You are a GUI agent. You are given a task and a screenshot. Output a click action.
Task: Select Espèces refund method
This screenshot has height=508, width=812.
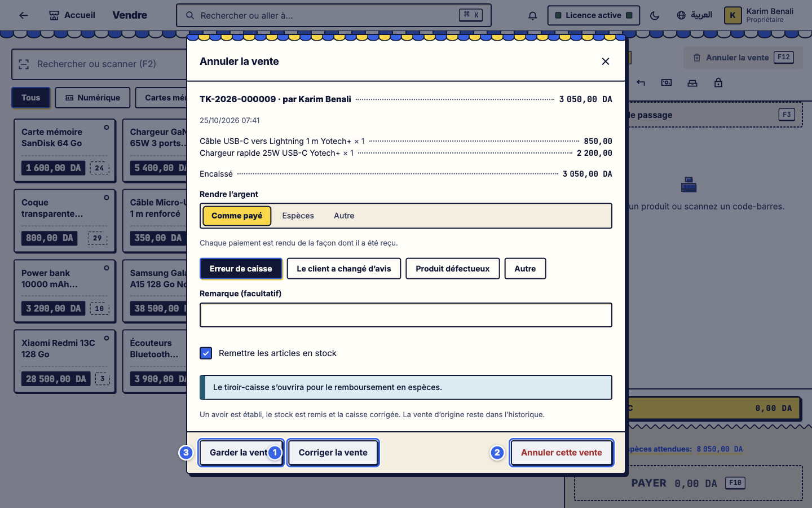(x=298, y=216)
